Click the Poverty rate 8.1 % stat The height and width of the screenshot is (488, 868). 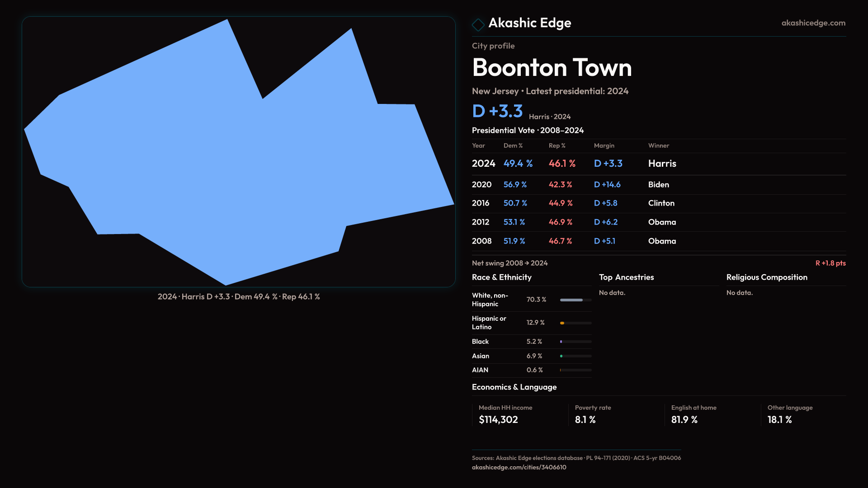[x=585, y=420]
